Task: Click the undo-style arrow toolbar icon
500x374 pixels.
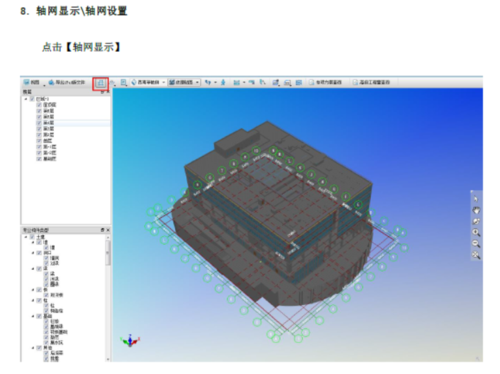Action: pyautogui.click(x=208, y=82)
